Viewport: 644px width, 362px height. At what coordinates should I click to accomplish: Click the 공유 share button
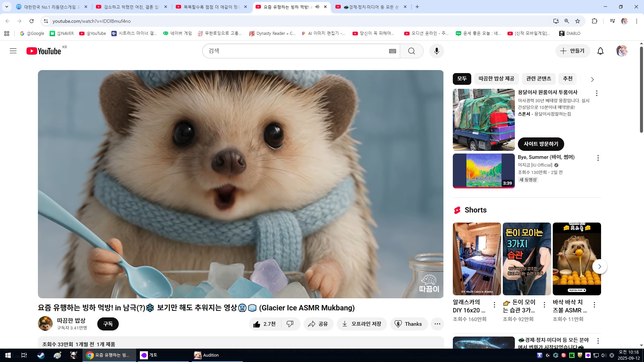coord(318,324)
